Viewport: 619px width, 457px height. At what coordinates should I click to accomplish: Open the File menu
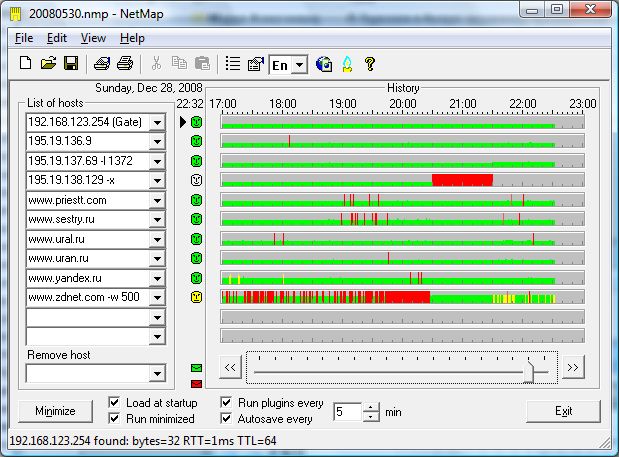coord(24,38)
